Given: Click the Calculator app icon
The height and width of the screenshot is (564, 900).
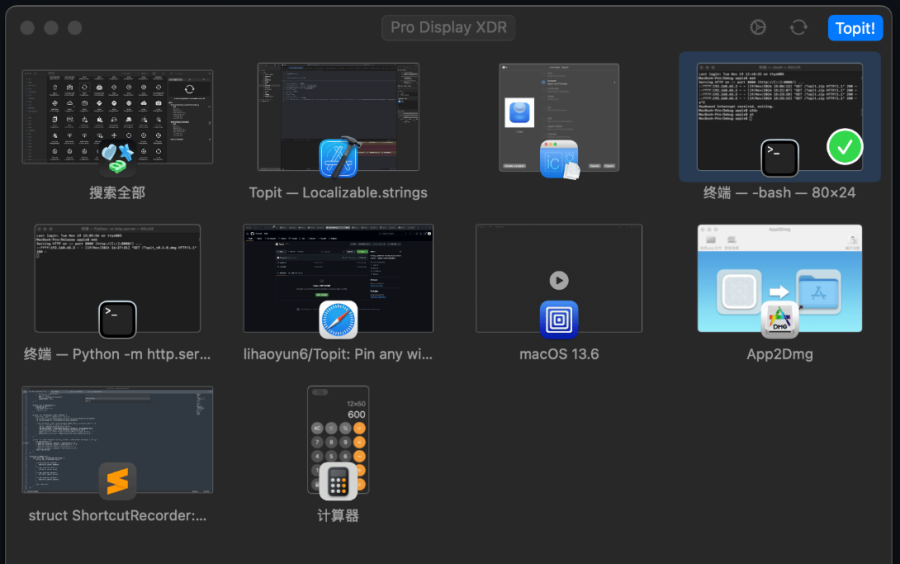Looking at the screenshot, I should point(338,481).
